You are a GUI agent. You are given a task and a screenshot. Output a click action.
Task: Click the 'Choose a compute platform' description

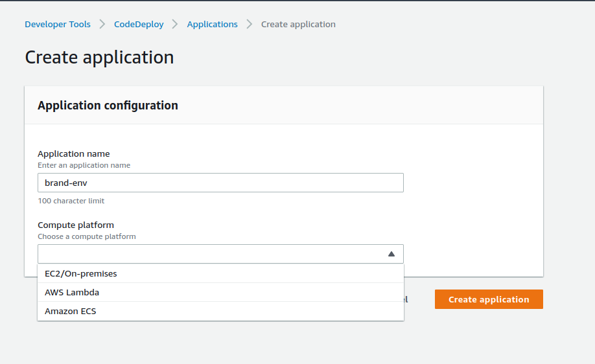[86, 236]
